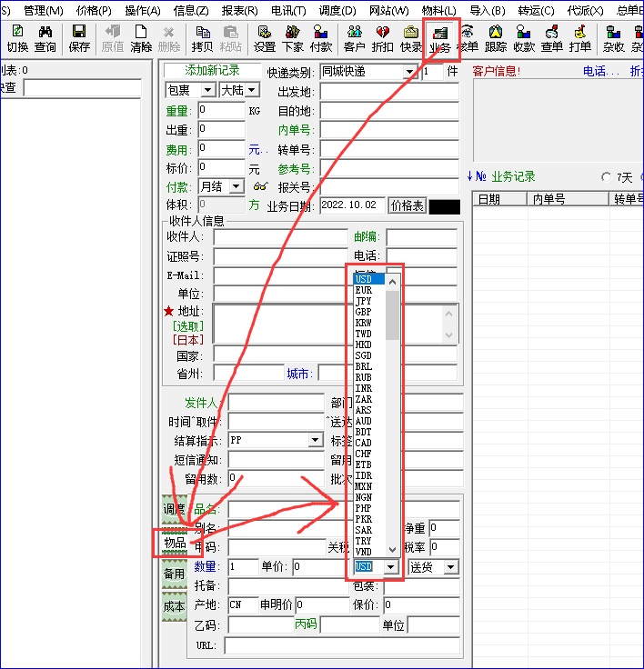The width and height of the screenshot is (644, 669).
Task: Click the [日本] address link
Action: (188, 340)
